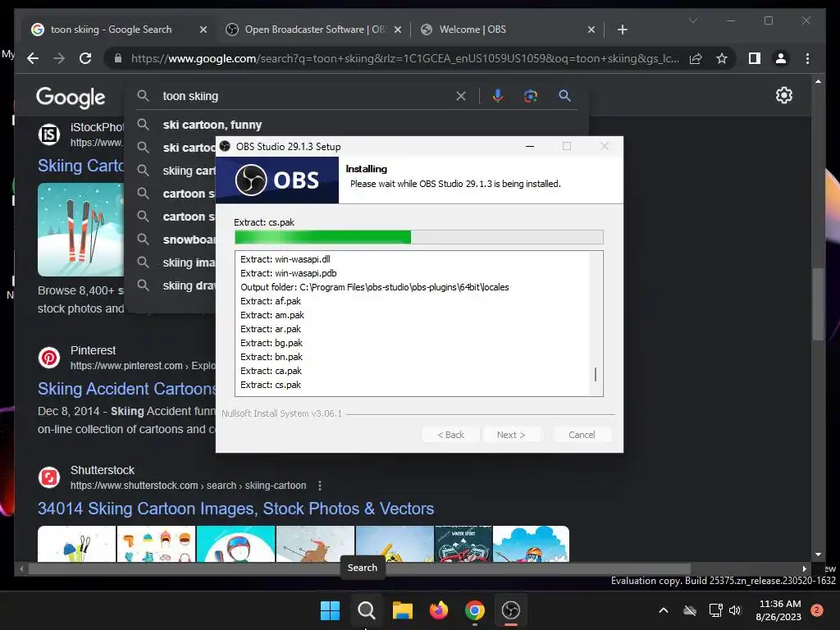The image size is (840, 630).
Task: Select the Output folder log line
Action: tap(374, 287)
